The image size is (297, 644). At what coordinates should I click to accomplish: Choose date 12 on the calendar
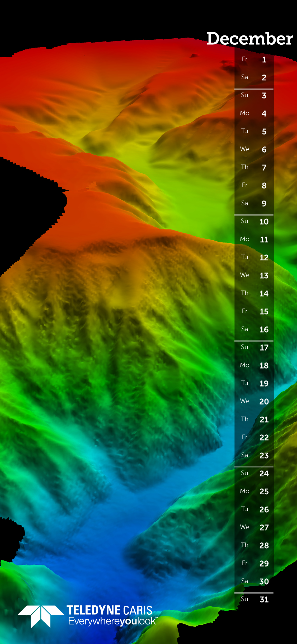point(254,257)
